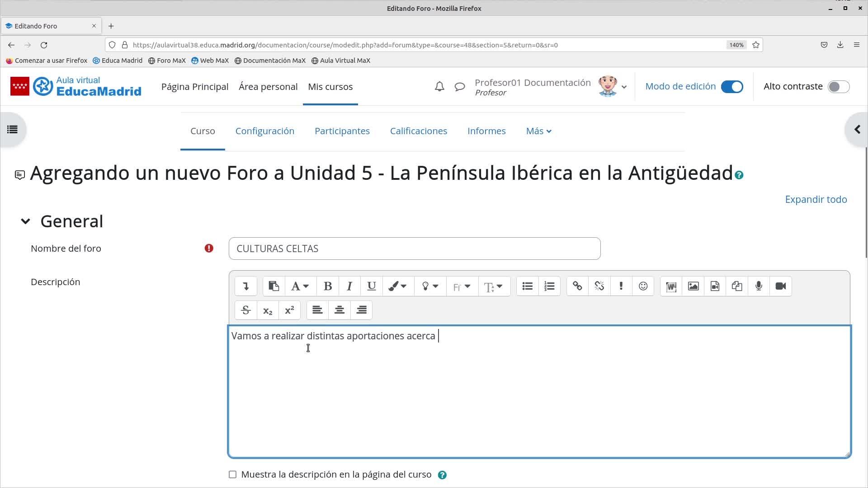
Task: Open the Calificaciones tab
Action: point(418,131)
